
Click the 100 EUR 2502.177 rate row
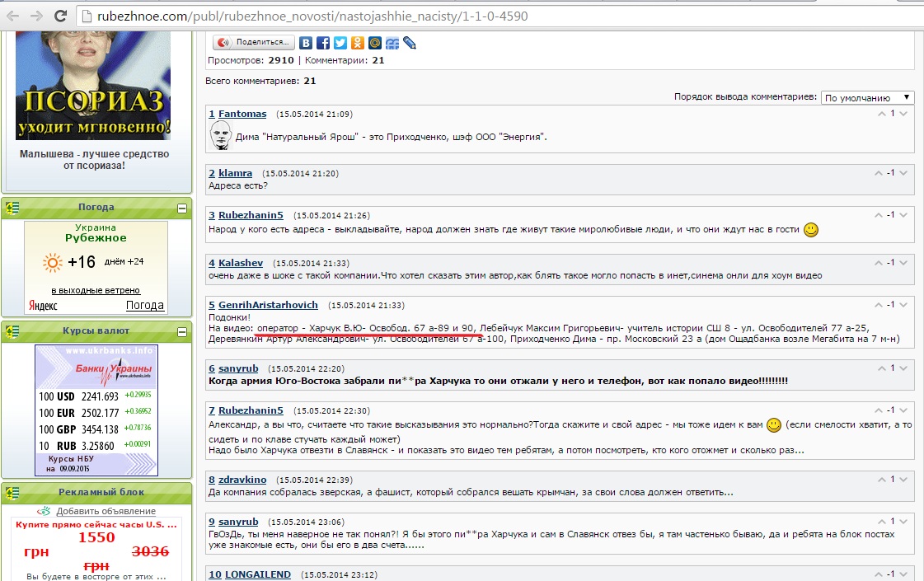(x=96, y=413)
